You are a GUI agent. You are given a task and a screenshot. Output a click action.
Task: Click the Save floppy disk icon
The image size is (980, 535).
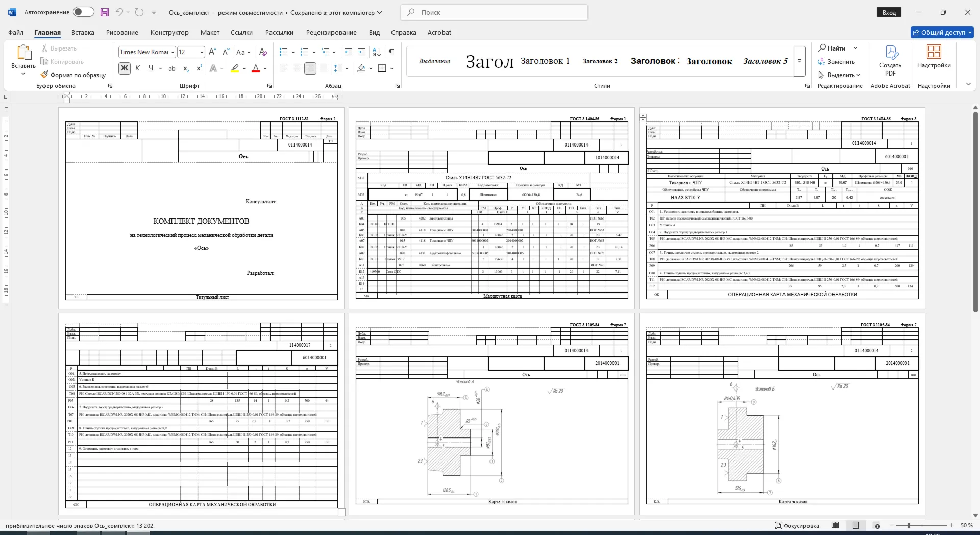point(105,12)
